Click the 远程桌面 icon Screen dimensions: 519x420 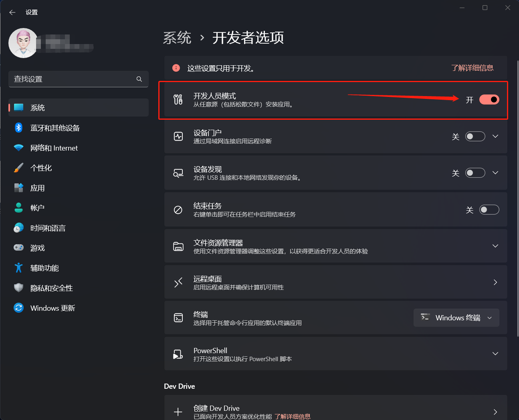178,282
